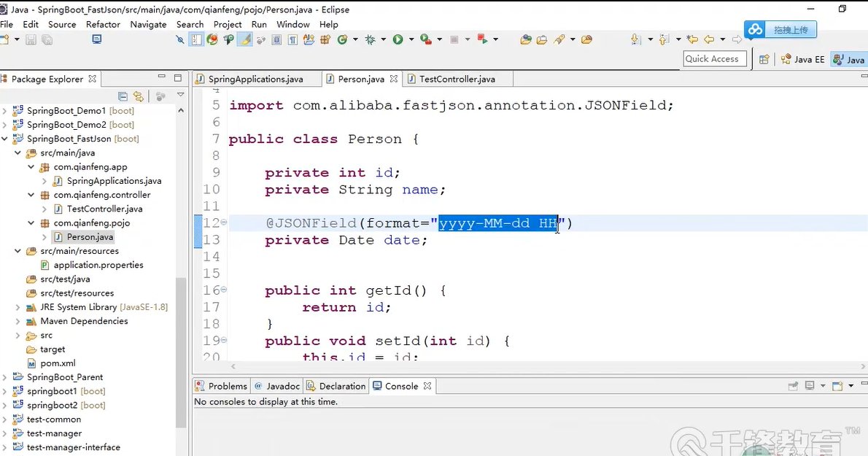Select application.properties in Package Explorer
Image resolution: width=868 pixels, height=456 pixels.
coord(98,265)
